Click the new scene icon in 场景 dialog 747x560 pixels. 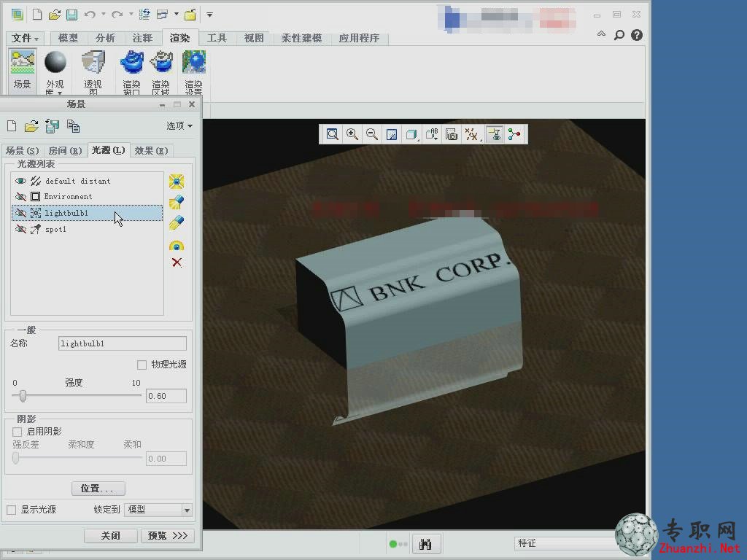(x=12, y=126)
